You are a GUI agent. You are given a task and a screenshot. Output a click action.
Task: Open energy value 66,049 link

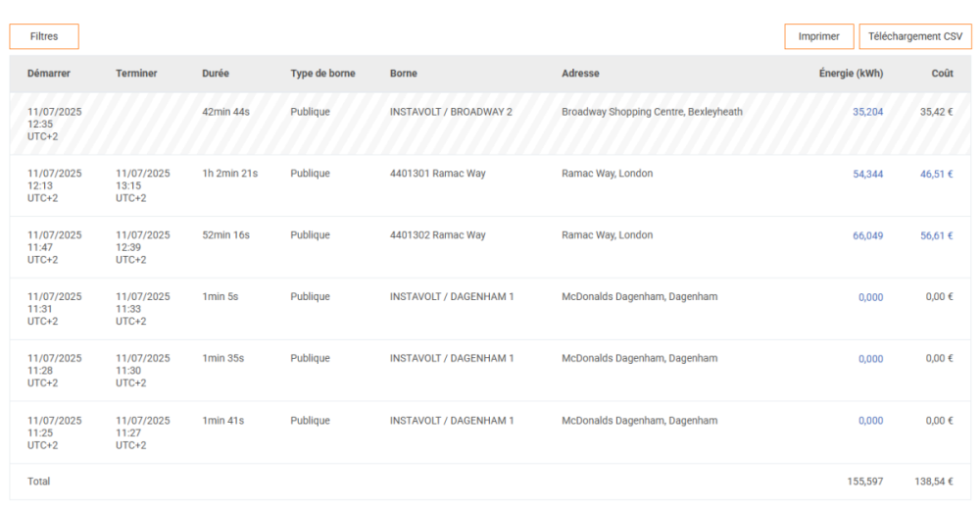point(867,235)
